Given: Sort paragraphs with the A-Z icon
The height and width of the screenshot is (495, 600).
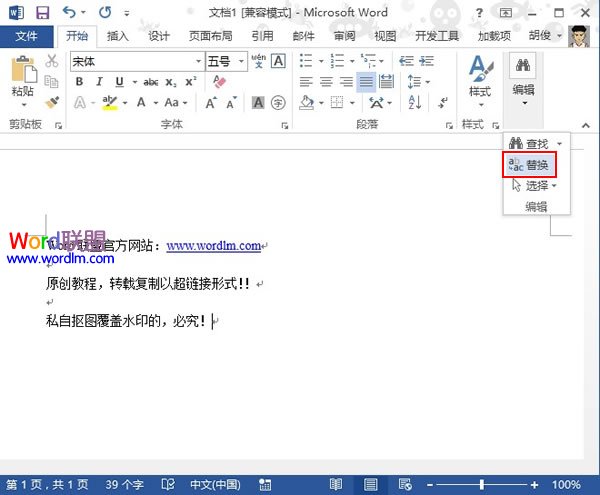Looking at the screenshot, I should [x=415, y=103].
